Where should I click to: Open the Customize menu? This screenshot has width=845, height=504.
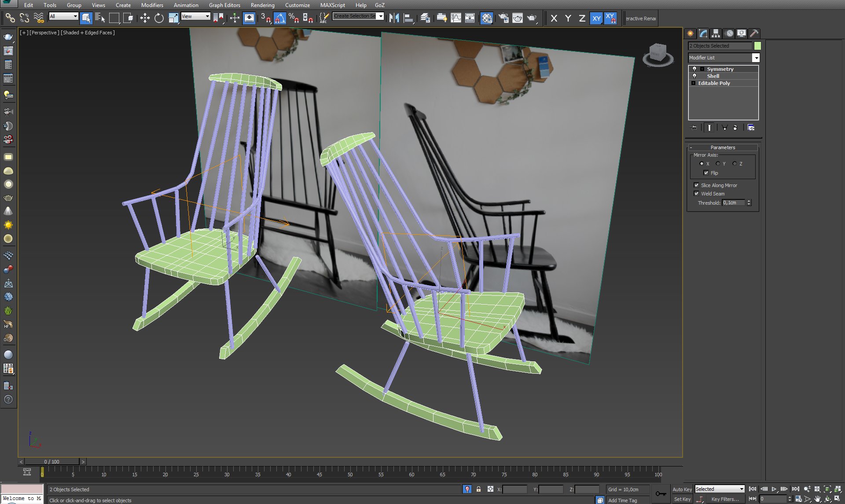click(297, 5)
